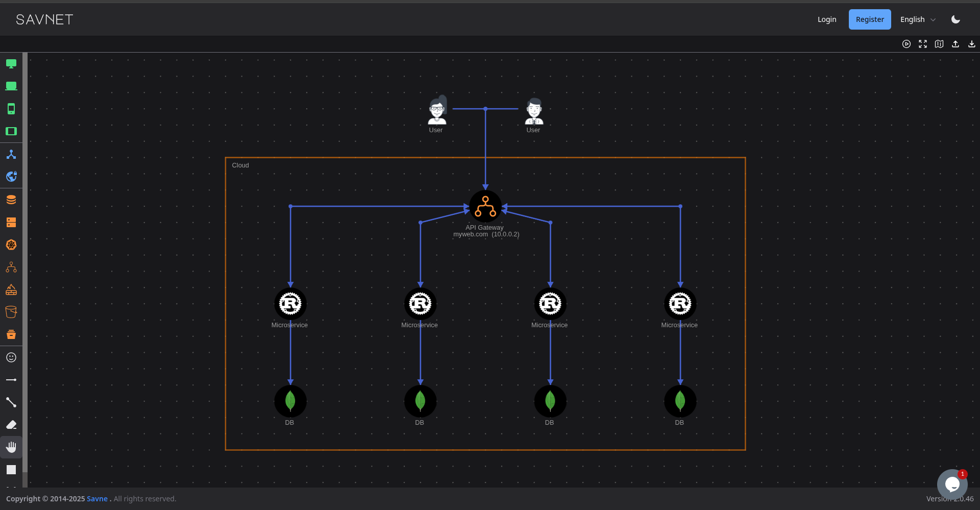Visit the Savne copyright link

tap(97, 498)
